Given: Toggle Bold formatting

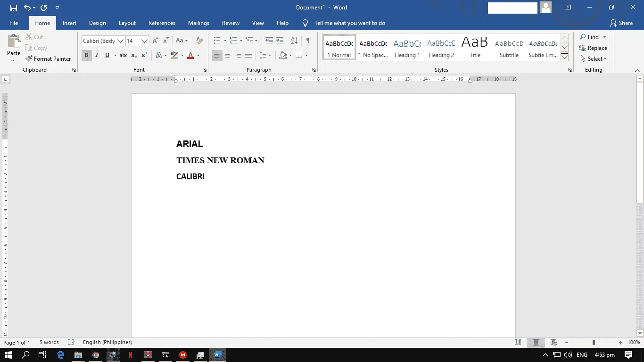Looking at the screenshot, I should point(86,55).
